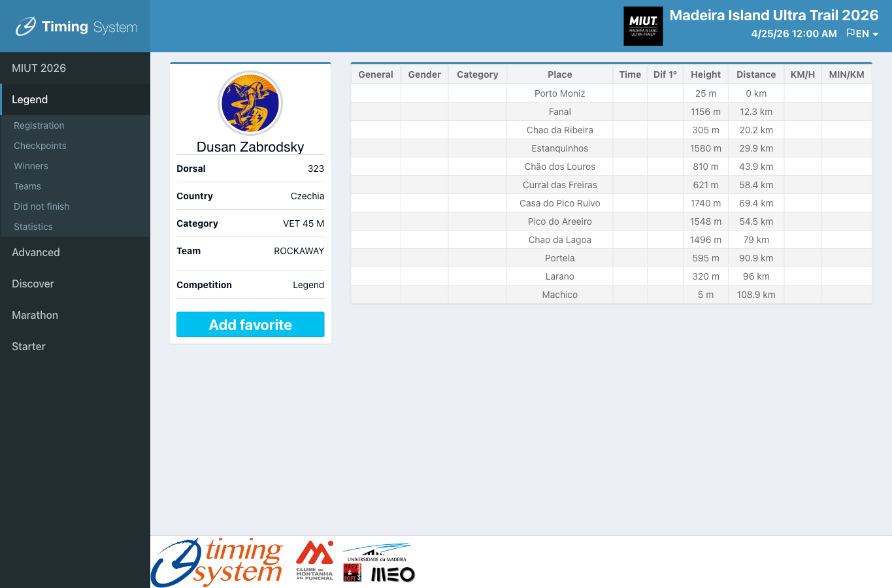Viewport: 892px width, 588px height.
Task: Go to the Winners page
Action: click(31, 166)
